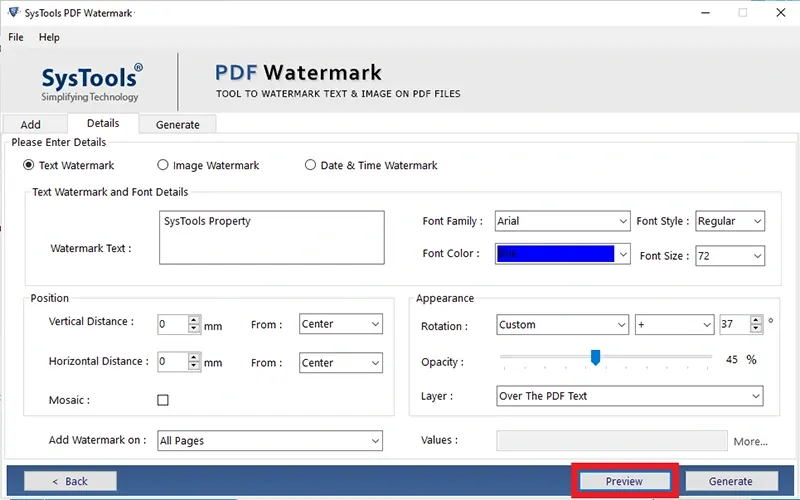Select the Details tab
This screenshot has height=500, width=800.
(103, 123)
